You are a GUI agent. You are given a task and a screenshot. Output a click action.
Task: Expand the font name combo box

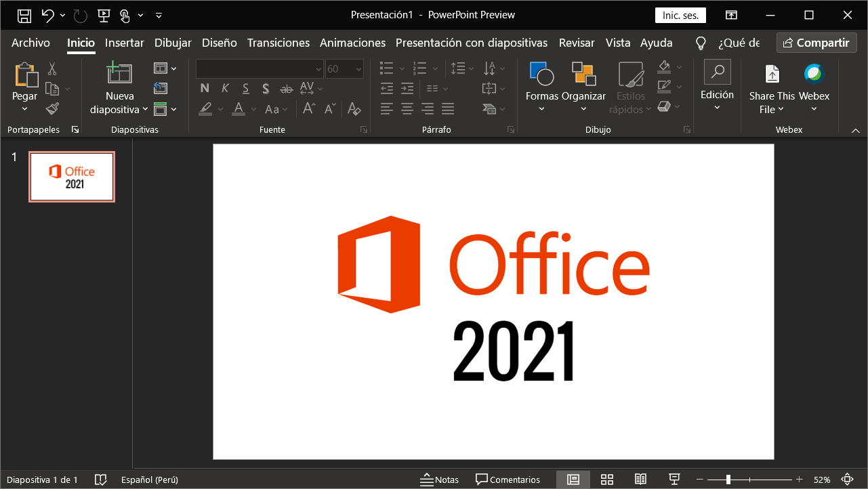point(318,69)
